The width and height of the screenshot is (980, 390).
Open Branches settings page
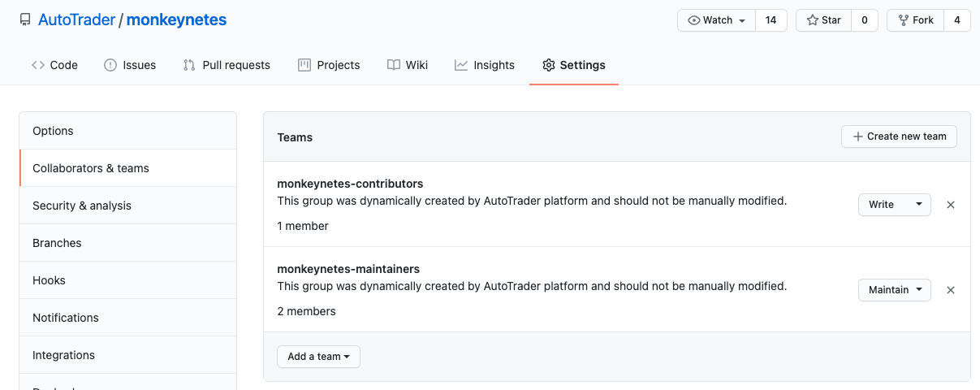(x=128, y=243)
